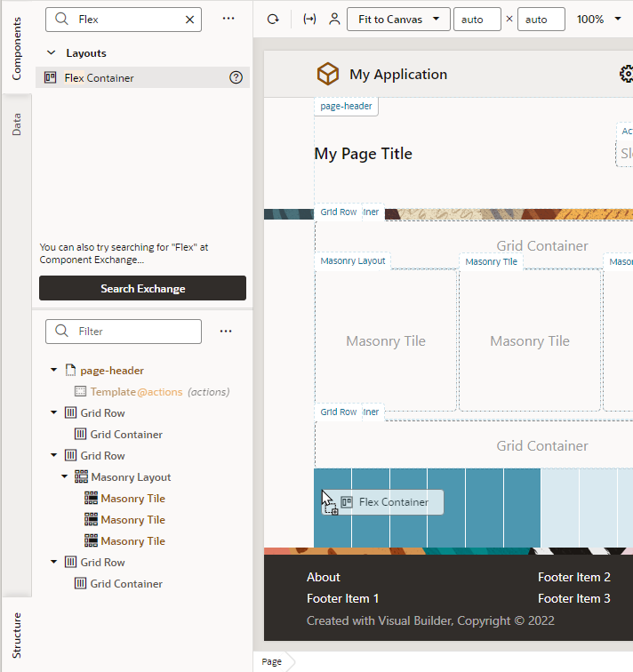Click the Masonry Layout tree icon

[x=81, y=476]
